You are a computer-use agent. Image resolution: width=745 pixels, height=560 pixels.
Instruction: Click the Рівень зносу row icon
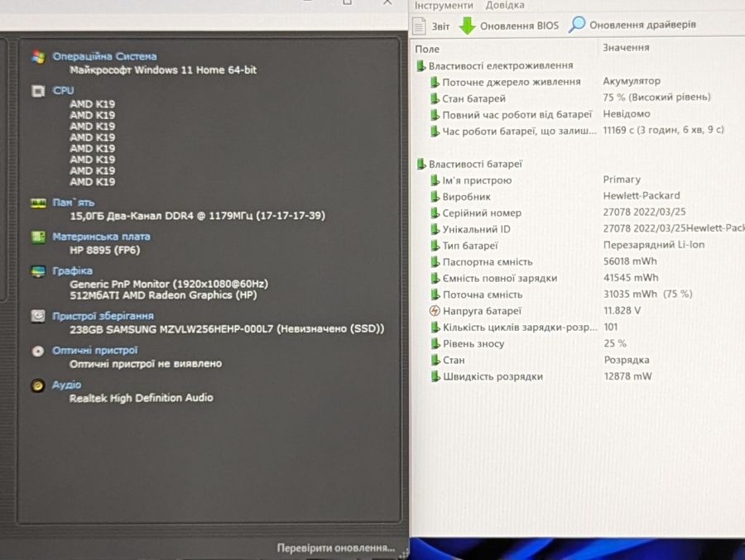[x=435, y=344]
